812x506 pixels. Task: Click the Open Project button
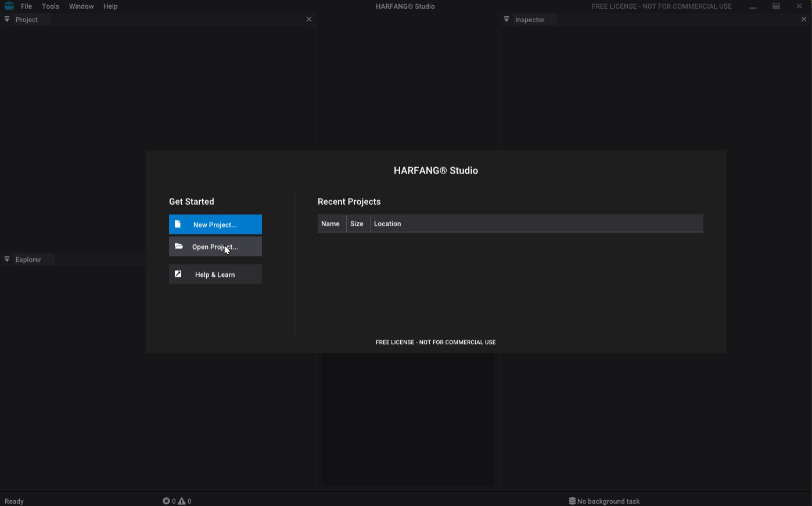click(x=215, y=247)
